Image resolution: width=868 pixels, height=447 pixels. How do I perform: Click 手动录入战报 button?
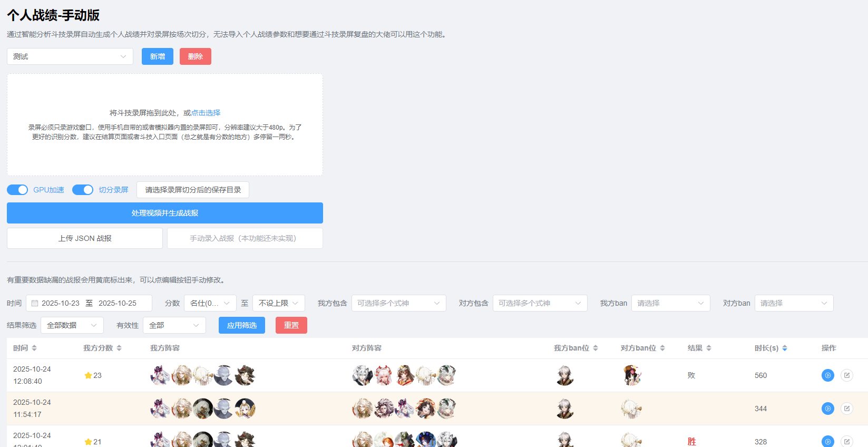point(245,238)
